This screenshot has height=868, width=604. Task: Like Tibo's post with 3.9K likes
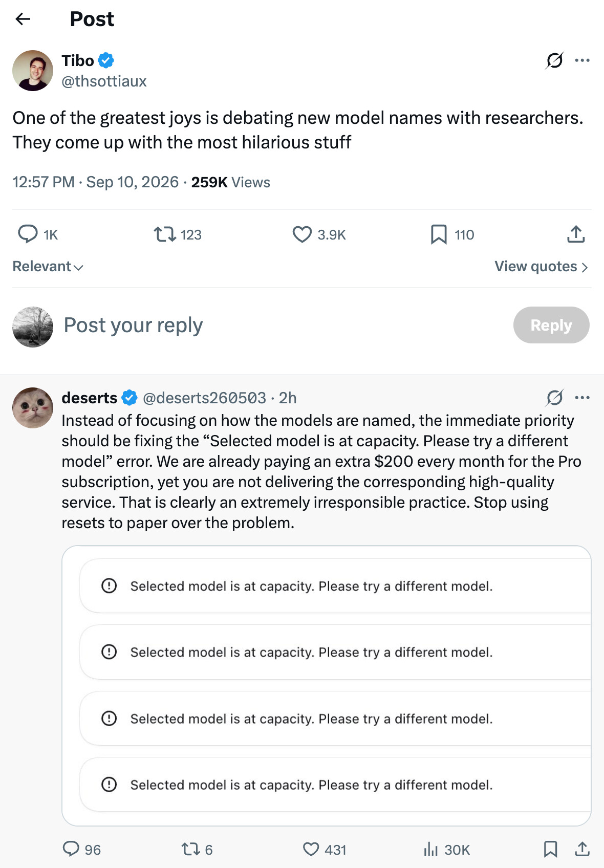pyautogui.click(x=302, y=234)
